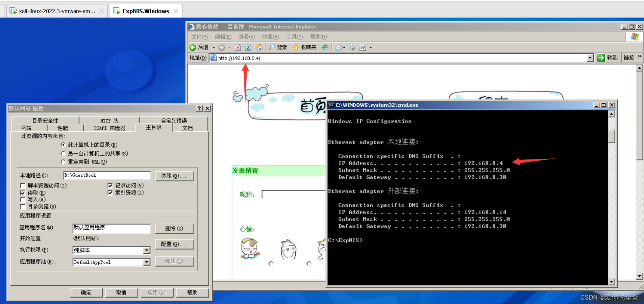Click the Browse (浏览) button
Image resolution: width=644 pixels, height=304 pixels.
pyautogui.click(x=174, y=176)
